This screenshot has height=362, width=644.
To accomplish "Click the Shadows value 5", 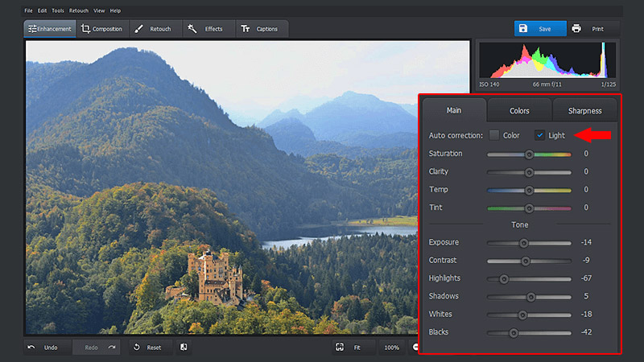I will click(x=586, y=296).
